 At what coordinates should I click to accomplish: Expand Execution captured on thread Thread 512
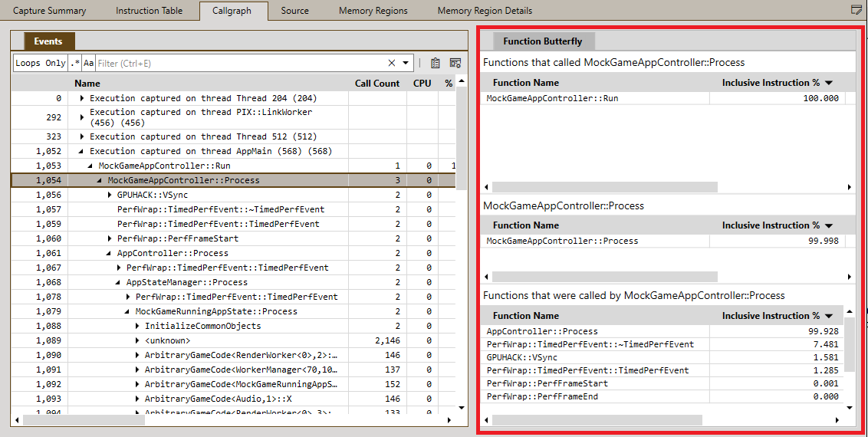82,136
